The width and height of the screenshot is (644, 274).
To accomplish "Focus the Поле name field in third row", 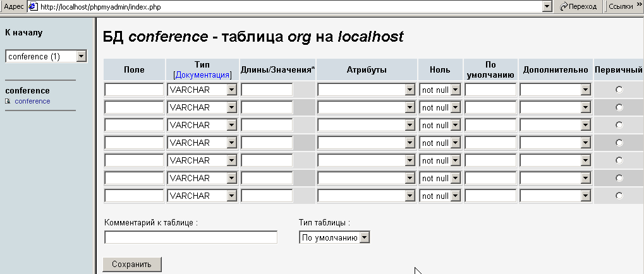I will [x=135, y=125].
